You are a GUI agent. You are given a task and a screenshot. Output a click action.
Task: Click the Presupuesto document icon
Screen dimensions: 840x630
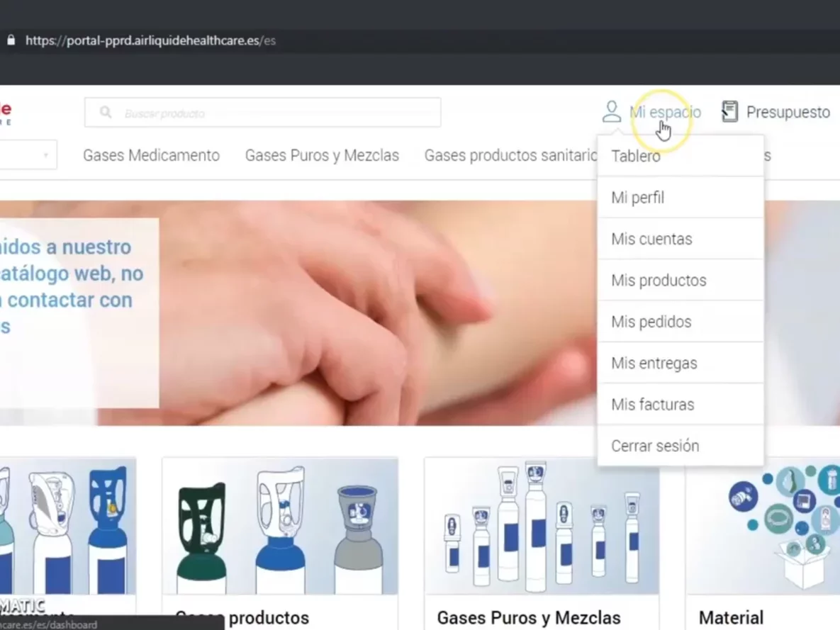point(729,112)
